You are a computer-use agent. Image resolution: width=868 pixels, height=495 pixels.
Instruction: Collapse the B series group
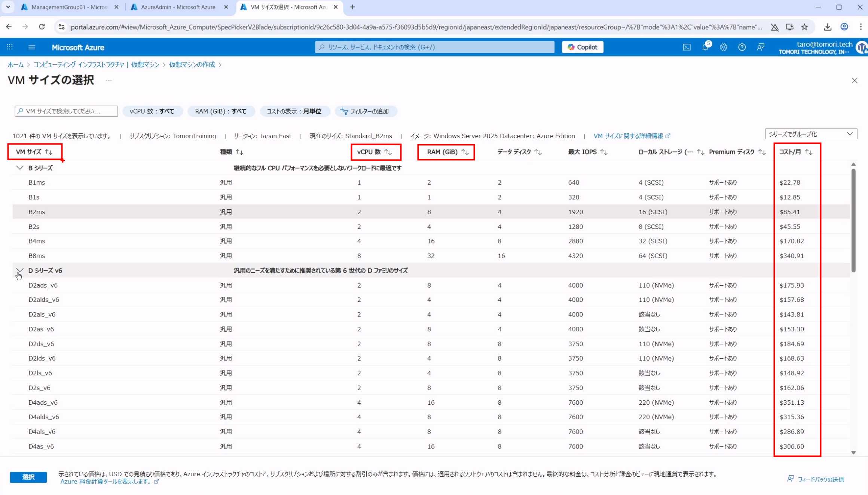click(20, 168)
